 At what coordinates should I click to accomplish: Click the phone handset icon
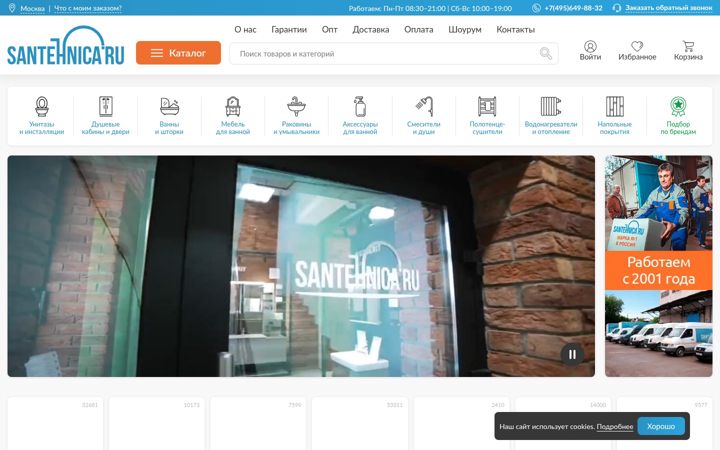[536, 8]
